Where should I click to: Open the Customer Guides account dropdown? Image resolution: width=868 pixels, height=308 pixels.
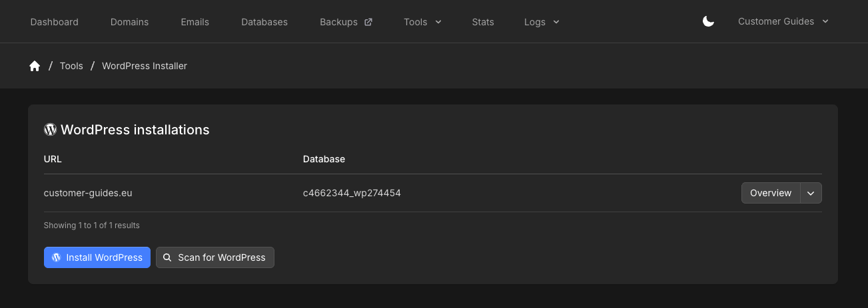pos(783,21)
